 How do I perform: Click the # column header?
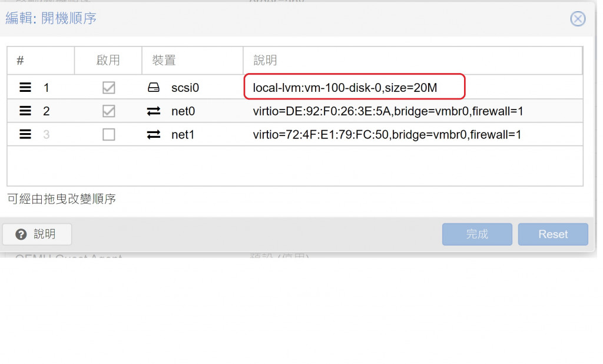[x=41, y=61]
